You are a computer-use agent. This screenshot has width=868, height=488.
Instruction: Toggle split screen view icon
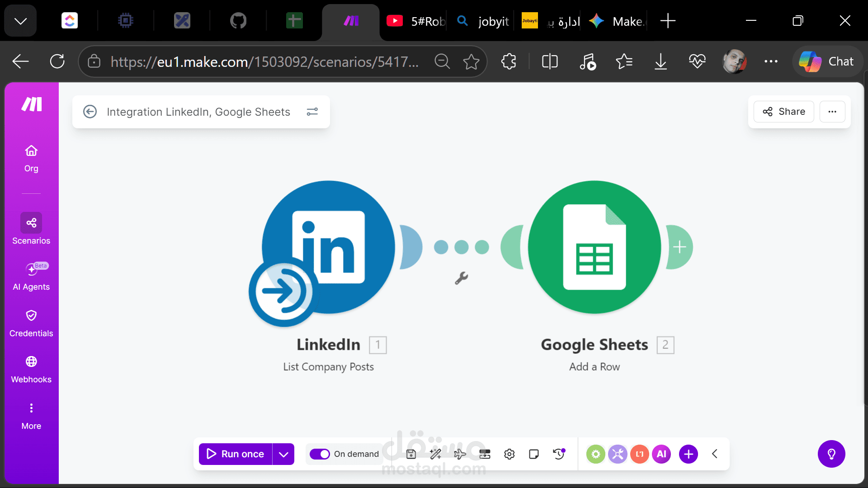point(550,61)
